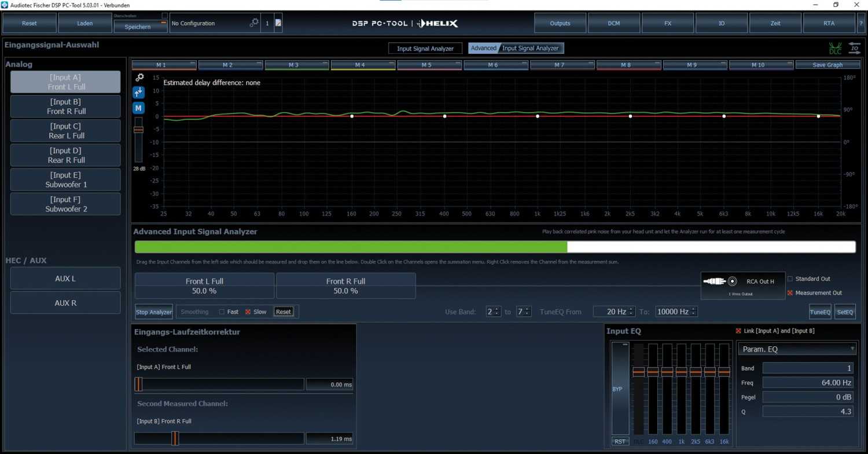This screenshot has height=454, width=868.
Task: Click the notepad icon next to setup 1
Action: point(278,23)
